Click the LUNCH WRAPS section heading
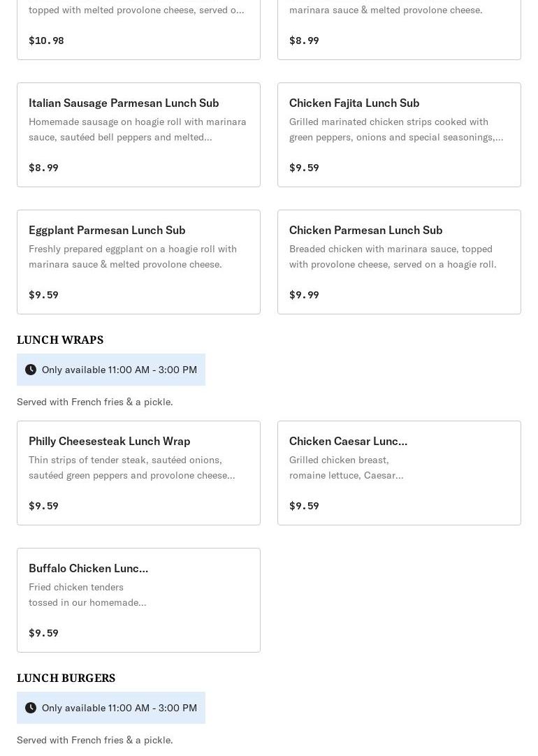Viewport: 538px width, 756px height. pos(60,340)
